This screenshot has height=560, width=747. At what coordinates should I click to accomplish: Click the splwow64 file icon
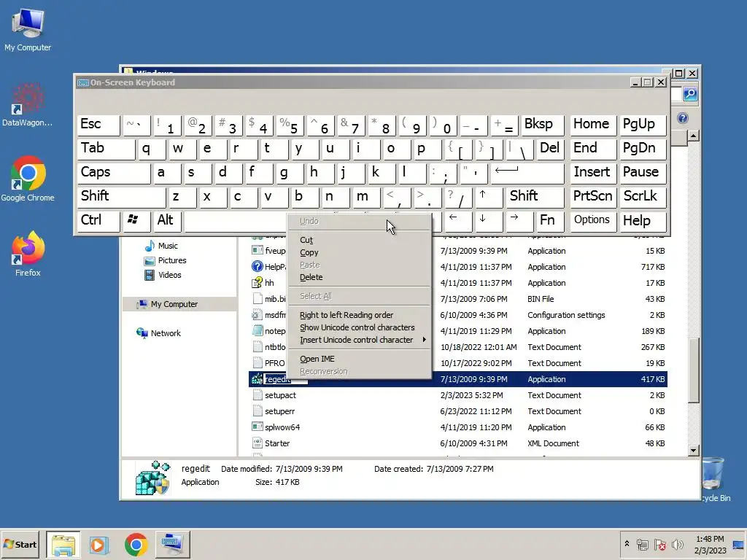258,427
